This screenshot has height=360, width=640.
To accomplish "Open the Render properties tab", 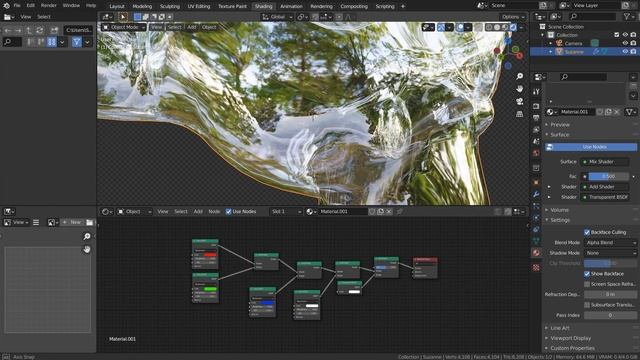I will click(536, 106).
